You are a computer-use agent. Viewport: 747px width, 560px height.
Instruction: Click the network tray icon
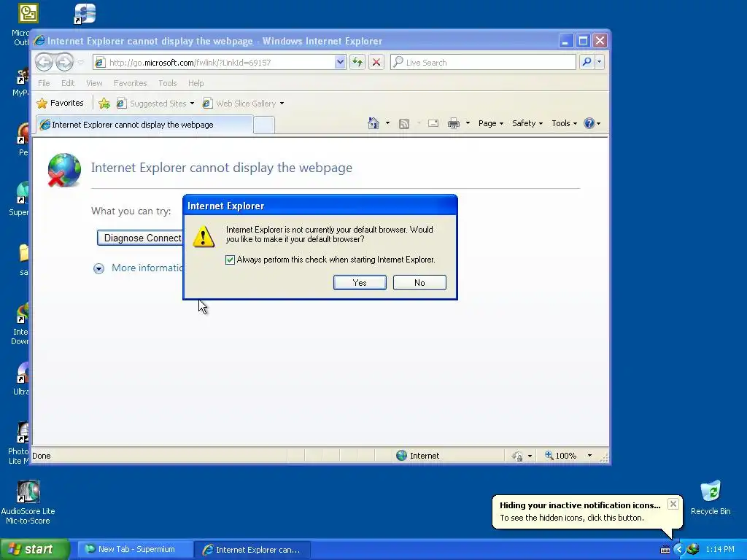693,550
